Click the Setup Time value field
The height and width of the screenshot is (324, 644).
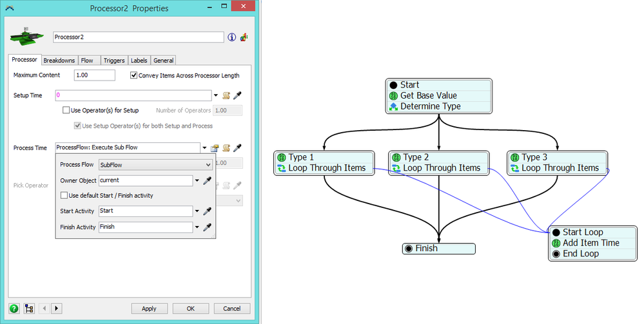[x=133, y=95]
